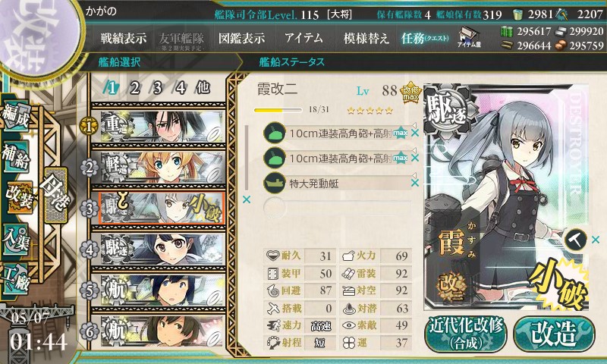This screenshot has height=364, width=607.
Task: Open the 補給 (resupply) side icon
Action: [x=16, y=158]
